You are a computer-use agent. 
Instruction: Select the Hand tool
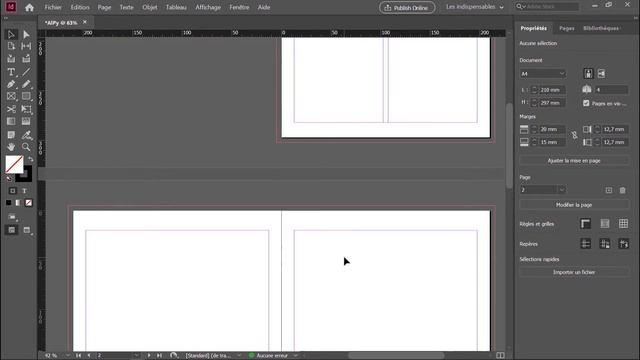click(11, 147)
